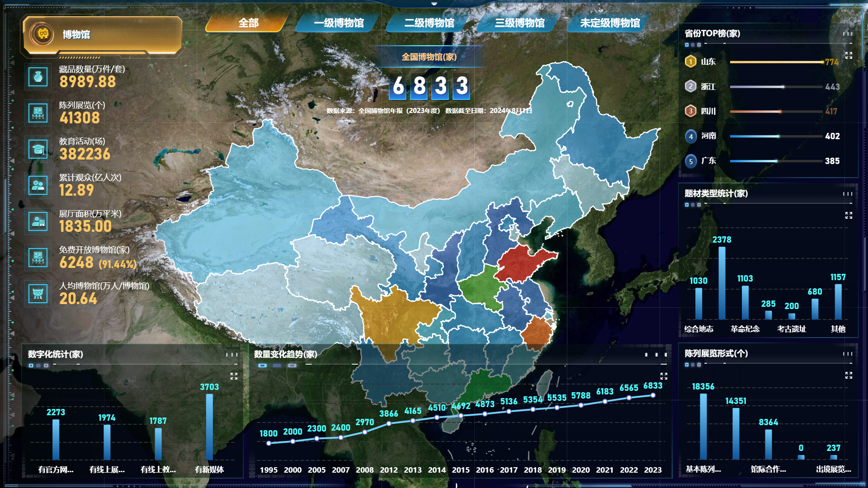868x488 pixels.
Task: Click the 山东 ranking progress bar
Action: pos(776,62)
